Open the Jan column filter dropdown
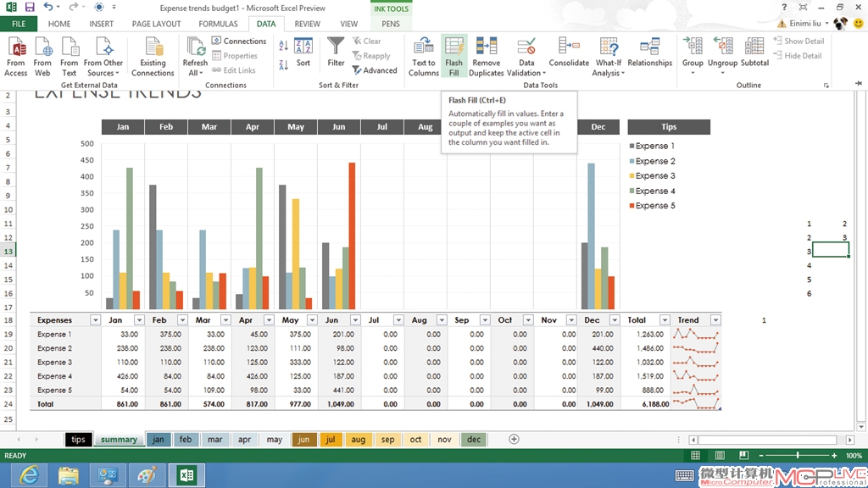This screenshot has width=868, height=488. click(139, 320)
